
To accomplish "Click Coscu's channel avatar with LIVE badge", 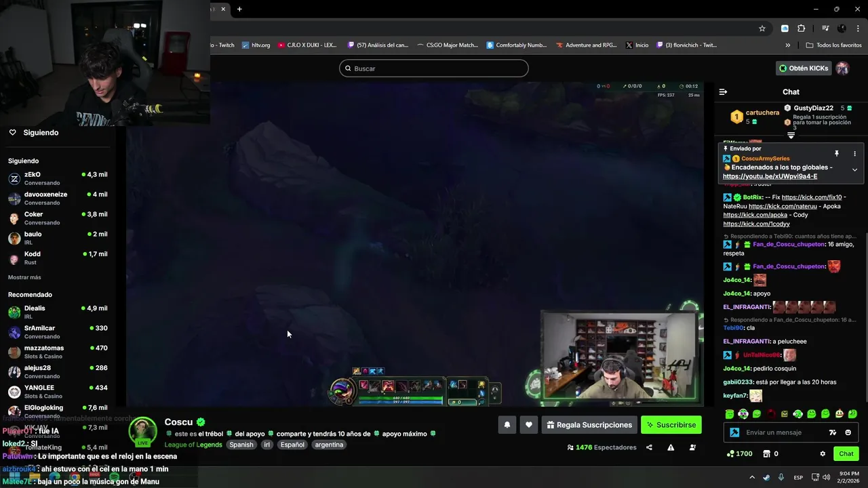I will (x=142, y=432).
